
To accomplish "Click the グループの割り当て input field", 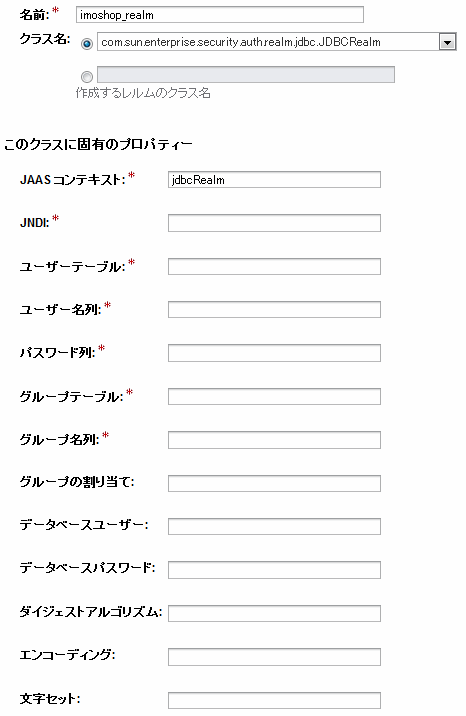I will (274, 483).
